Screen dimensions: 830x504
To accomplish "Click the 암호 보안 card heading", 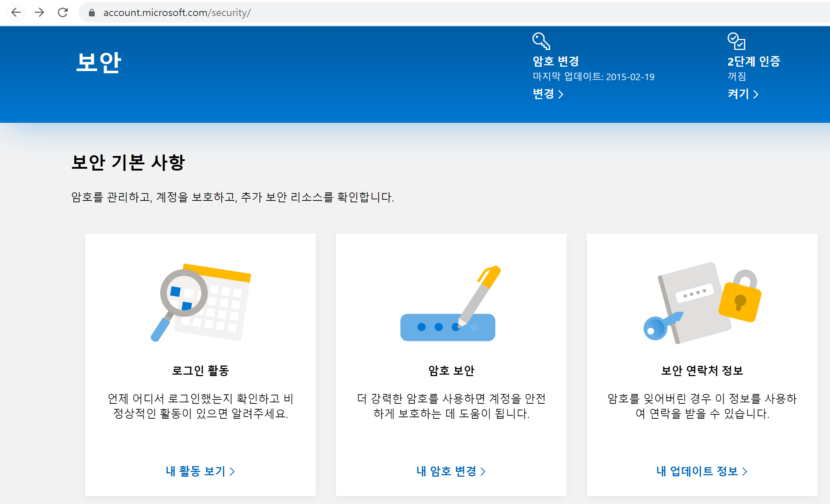I will [x=451, y=371].
